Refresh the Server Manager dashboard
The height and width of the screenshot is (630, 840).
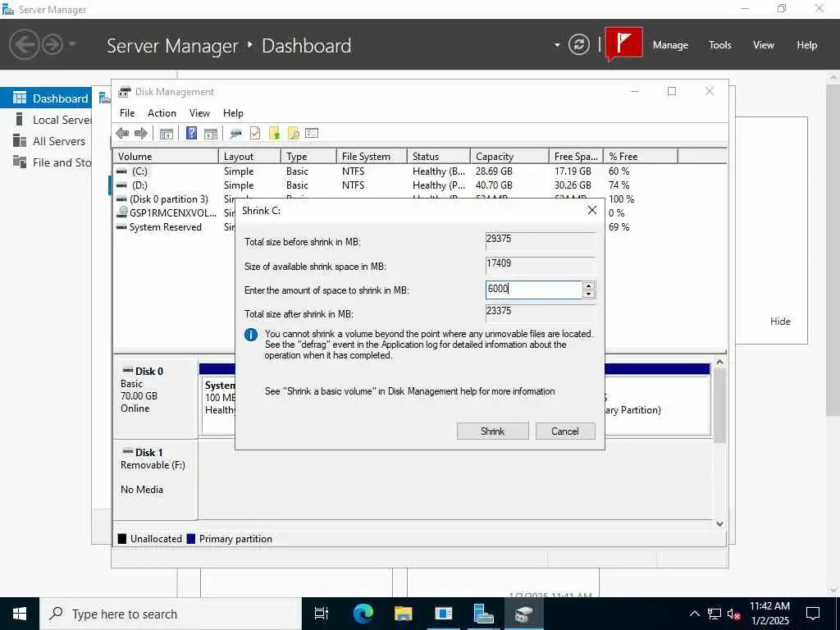coord(579,44)
